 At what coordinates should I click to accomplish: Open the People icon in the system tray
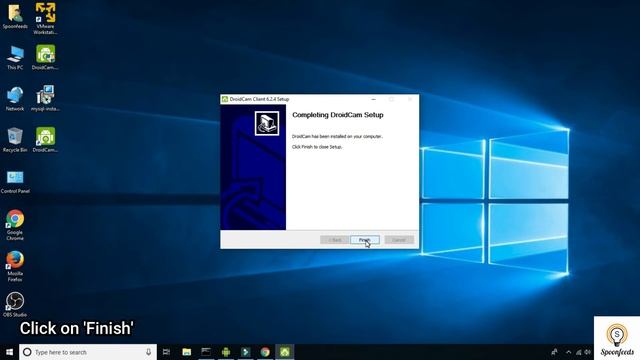(x=554, y=352)
